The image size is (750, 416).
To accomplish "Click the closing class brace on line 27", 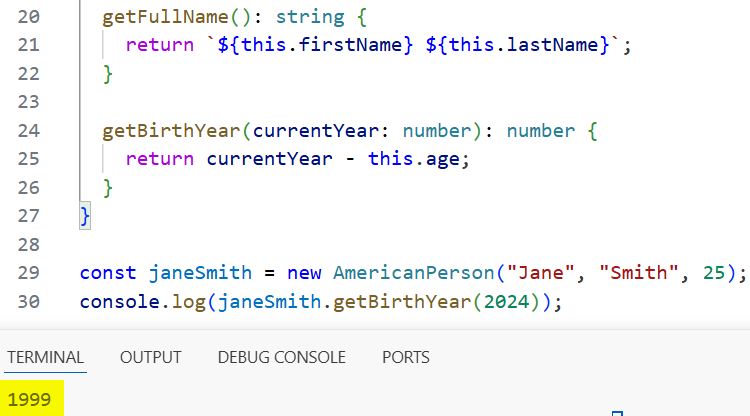I will pyautogui.click(x=85, y=216).
